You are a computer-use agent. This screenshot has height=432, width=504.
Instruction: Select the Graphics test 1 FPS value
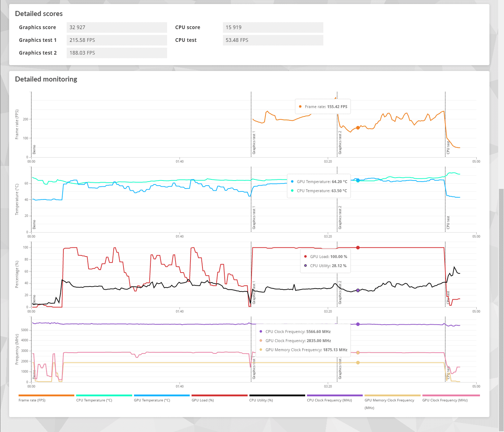point(82,40)
